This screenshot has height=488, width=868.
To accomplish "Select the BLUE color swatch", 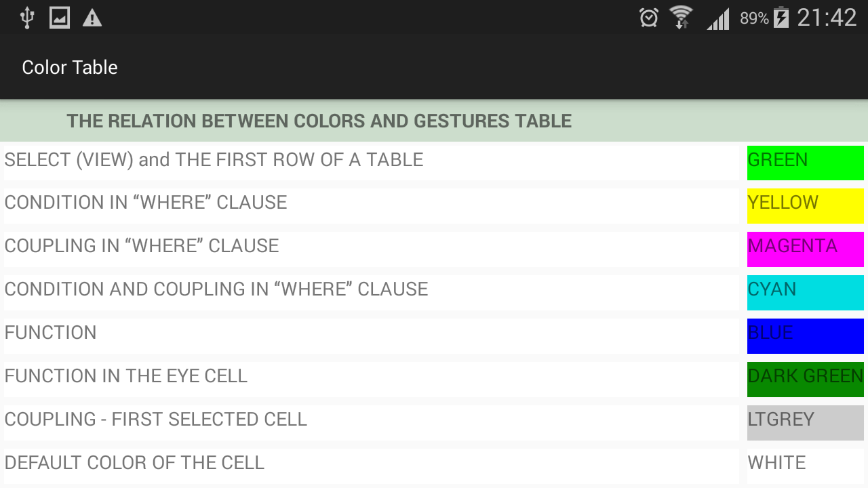I will pos(805,335).
